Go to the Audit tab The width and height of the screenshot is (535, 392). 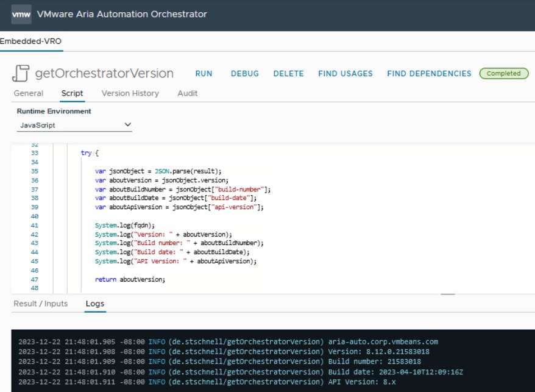(187, 93)
